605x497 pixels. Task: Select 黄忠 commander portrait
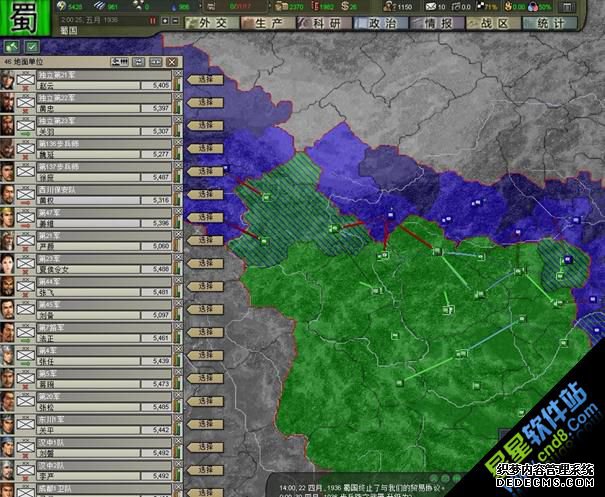click(7, 103)
